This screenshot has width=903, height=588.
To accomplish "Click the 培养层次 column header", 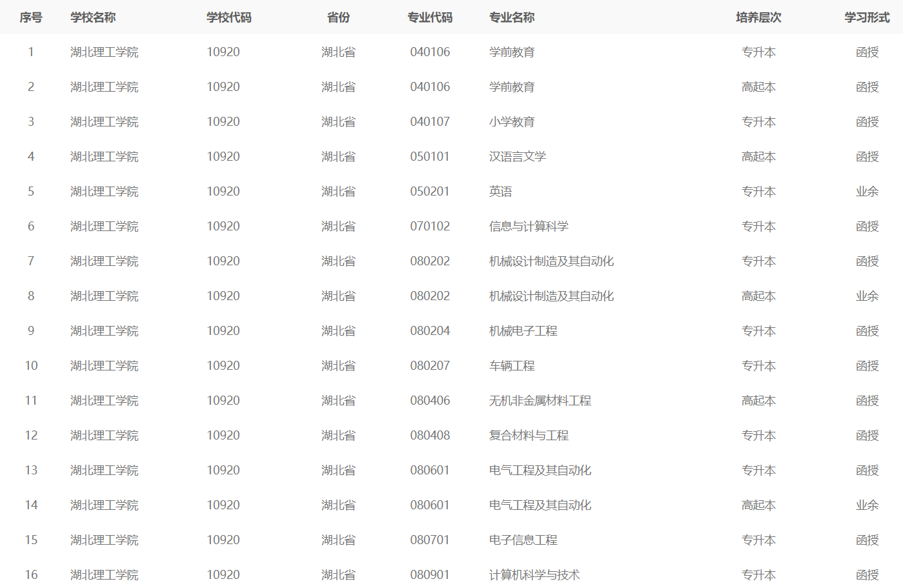I will [x=758, y=17].
